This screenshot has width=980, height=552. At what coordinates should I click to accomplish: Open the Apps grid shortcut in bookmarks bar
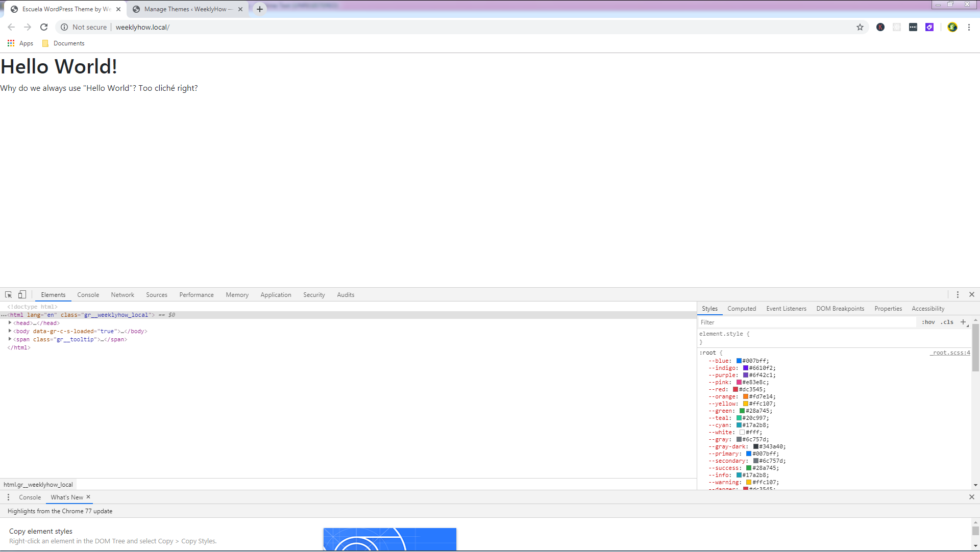click(x=20, y=43)
